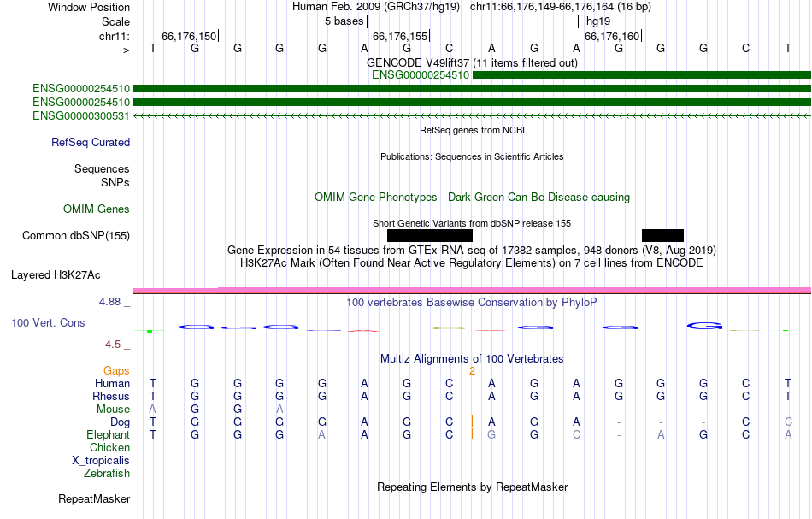The width and height of the screenshot is (812, 519).
Task: Select the Dog alignment row label
Action: 120,422
